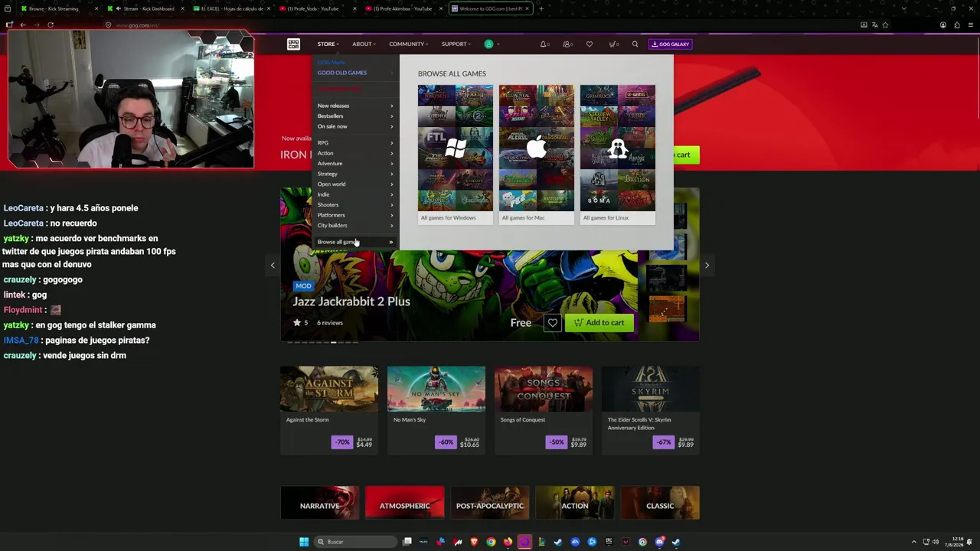This screenshot has width=980, height=551.
Task: Select the Indie genre menu item
Action: 355,194
